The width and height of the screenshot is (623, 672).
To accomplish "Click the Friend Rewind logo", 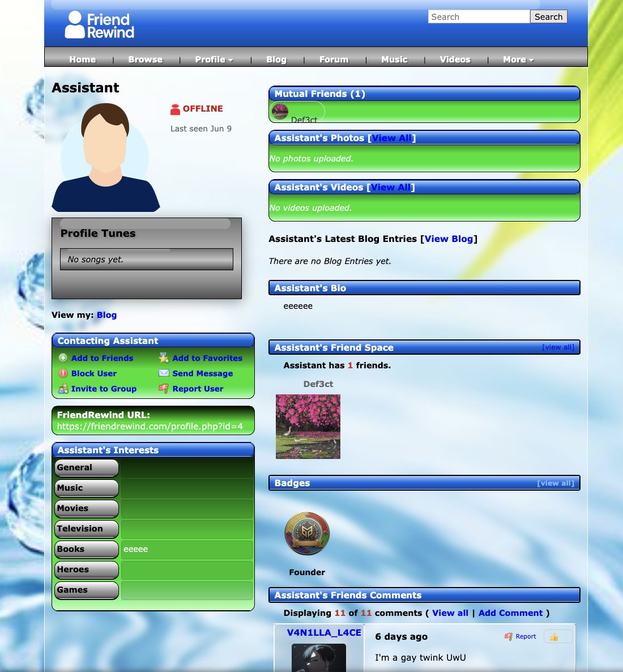I will (100, 25).
